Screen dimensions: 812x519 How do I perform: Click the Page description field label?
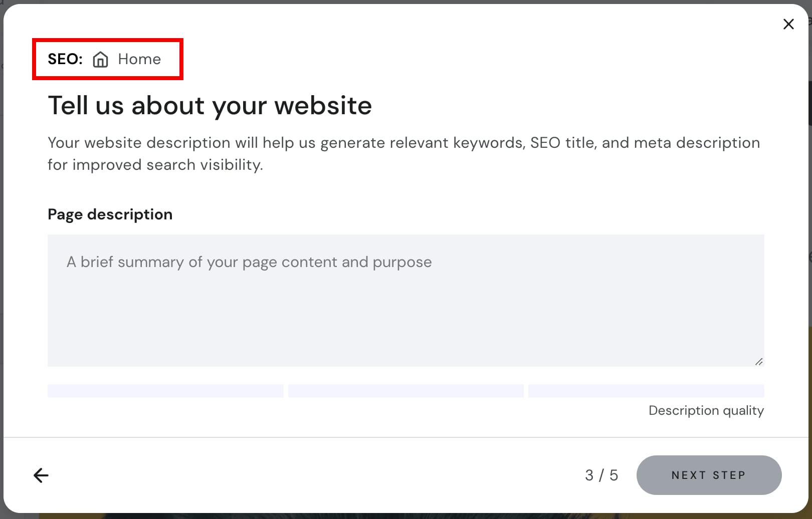tap(110, 214)
